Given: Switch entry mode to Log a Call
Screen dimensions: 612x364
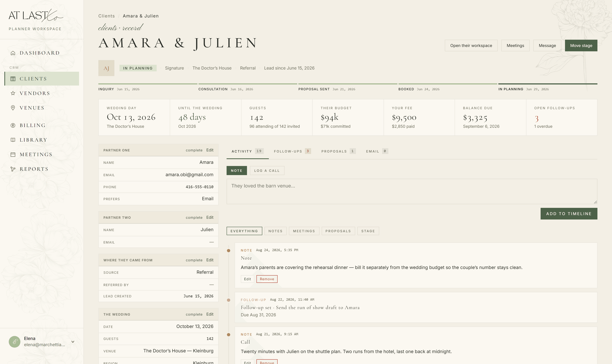Looking at the screenshot, I should click(267, 171).
